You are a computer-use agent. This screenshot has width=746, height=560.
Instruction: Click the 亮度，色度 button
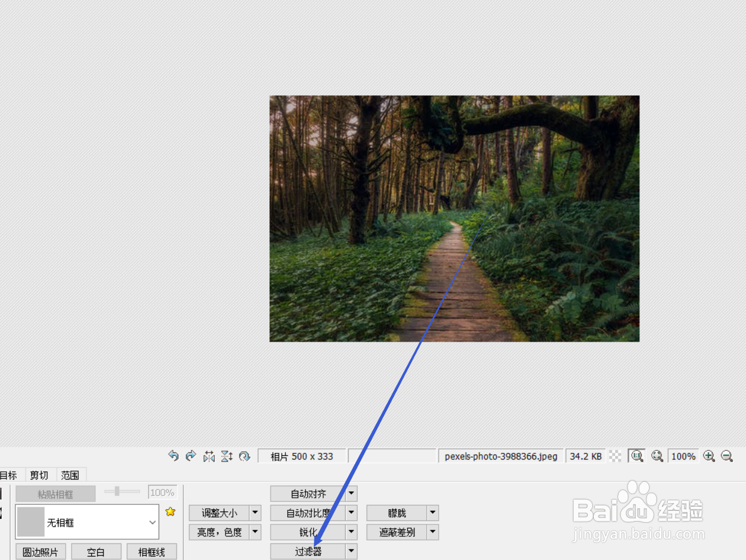click(219, 532)
